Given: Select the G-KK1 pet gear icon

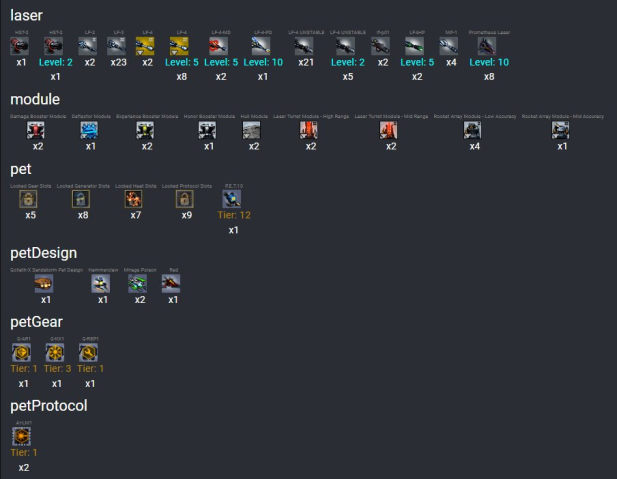Looking at the screenshot, I should [55, 352].
